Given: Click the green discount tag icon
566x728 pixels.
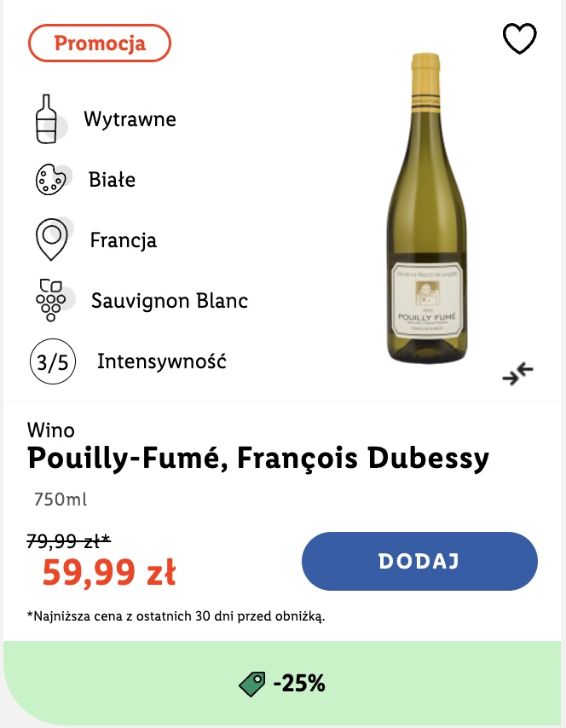Looking at the screenshot, I should [x=252, y=684].
